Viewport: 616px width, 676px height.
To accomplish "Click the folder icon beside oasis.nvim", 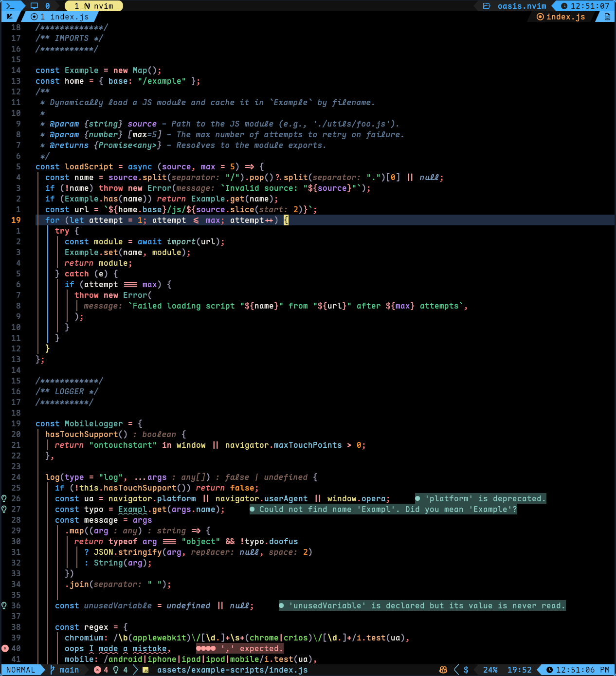I will pyautogui.click(x=487, y=6).
